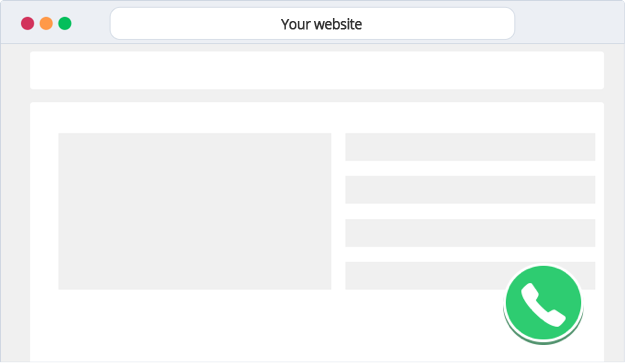Click title bar gap between green dot and address bar
625x363 pixels.
pos(91,24)
